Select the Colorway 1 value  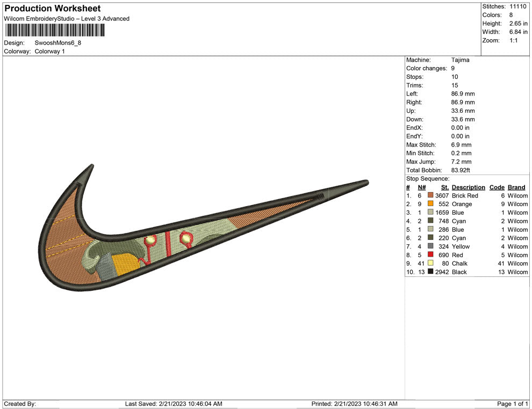click(x=49, y=51)
